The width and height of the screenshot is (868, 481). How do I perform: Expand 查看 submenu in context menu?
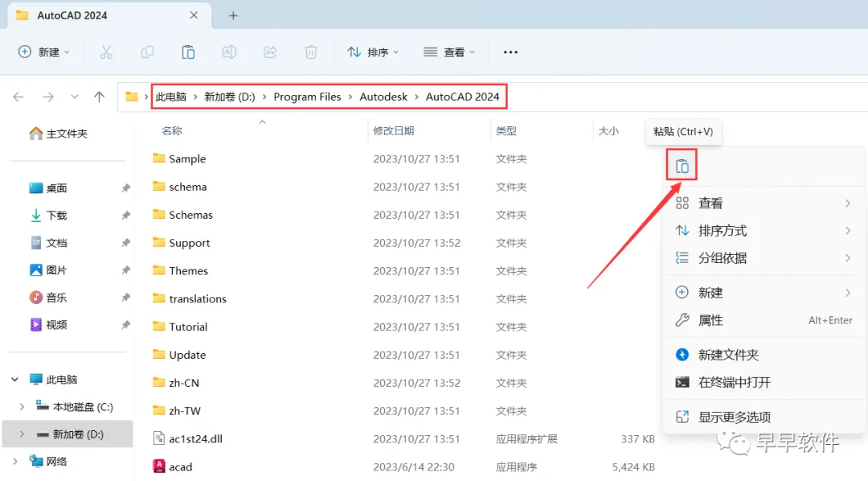coord(764,203)
